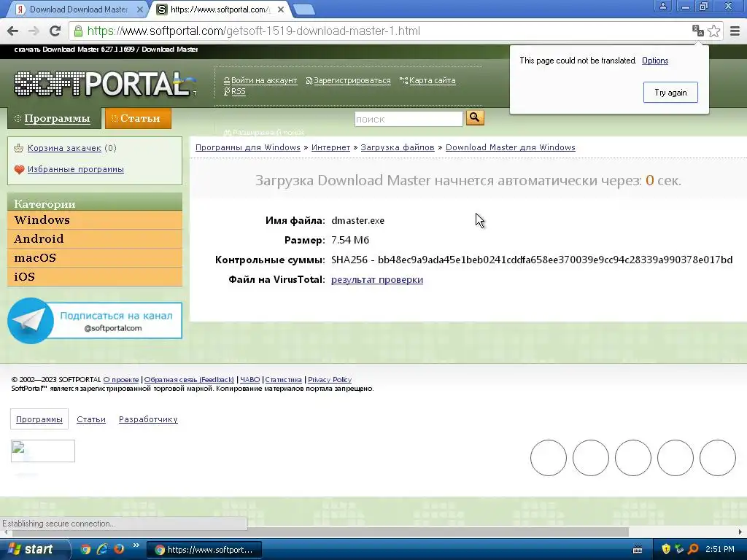The image size is (747, 560).
Task: Click the Telegram paper plane icon
Action: pyautogui.click(x=31, y=321)
